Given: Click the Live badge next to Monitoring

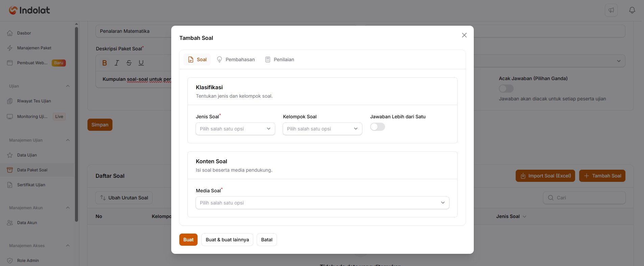Looking at the screenshot, I should point(59,117).
